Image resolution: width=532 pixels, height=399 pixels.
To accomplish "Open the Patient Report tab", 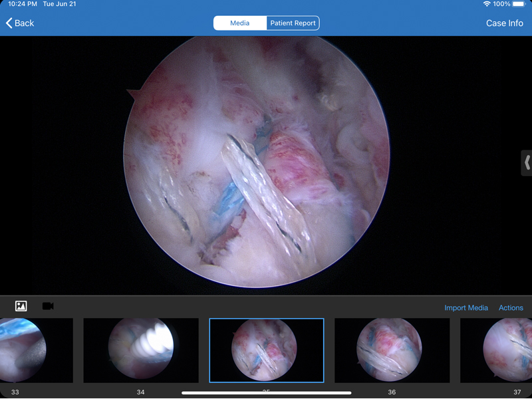I will click(293, 23).
